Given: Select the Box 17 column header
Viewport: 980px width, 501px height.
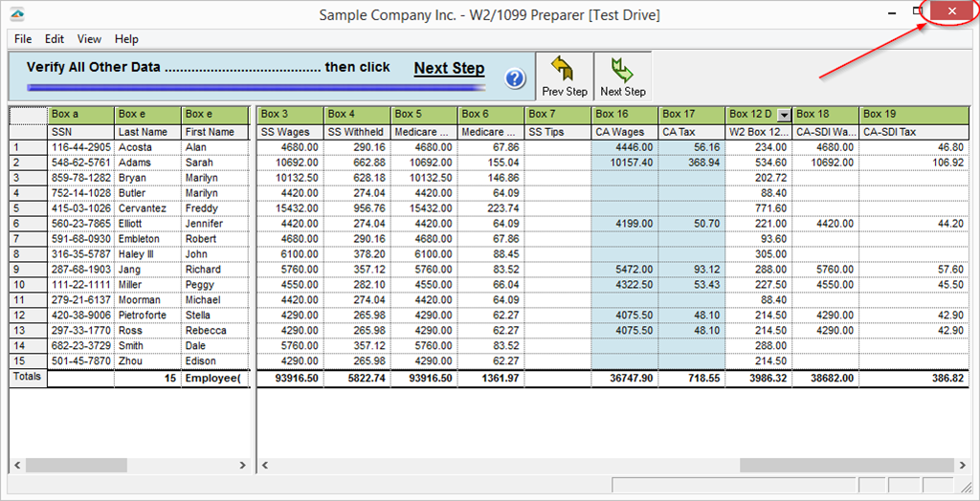Looking at the screenshot, I should 692,115.
